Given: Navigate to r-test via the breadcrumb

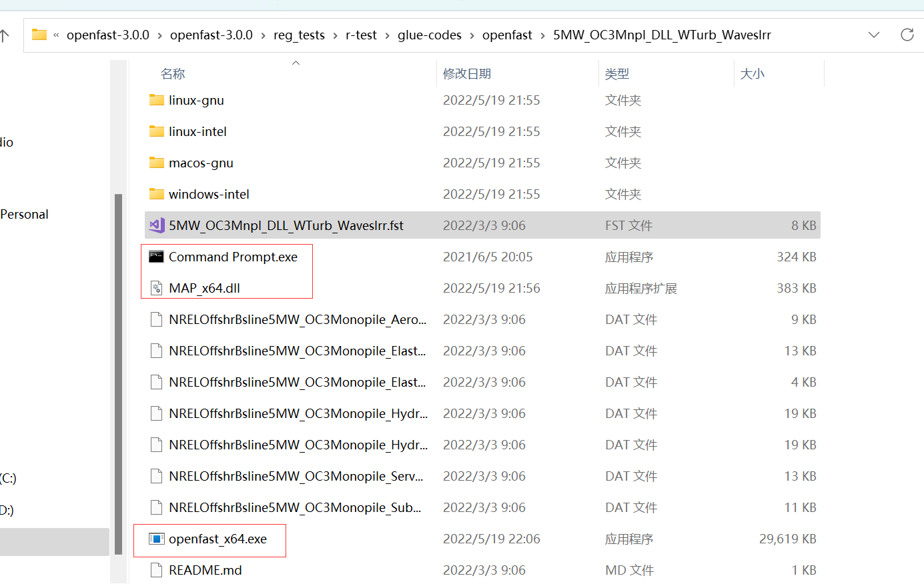Looking at the screenshot, I should (361, 35).
